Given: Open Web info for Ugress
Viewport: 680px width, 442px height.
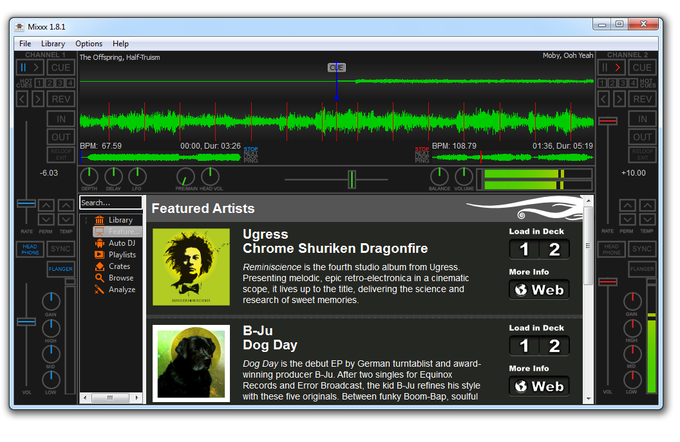Looking at the screenshot, I should 539,289.
